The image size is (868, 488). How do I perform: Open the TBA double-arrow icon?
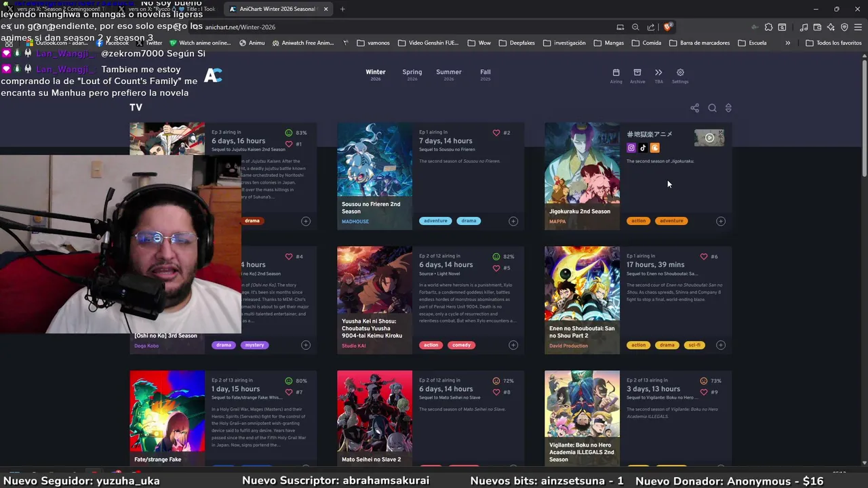click(658, 73)
